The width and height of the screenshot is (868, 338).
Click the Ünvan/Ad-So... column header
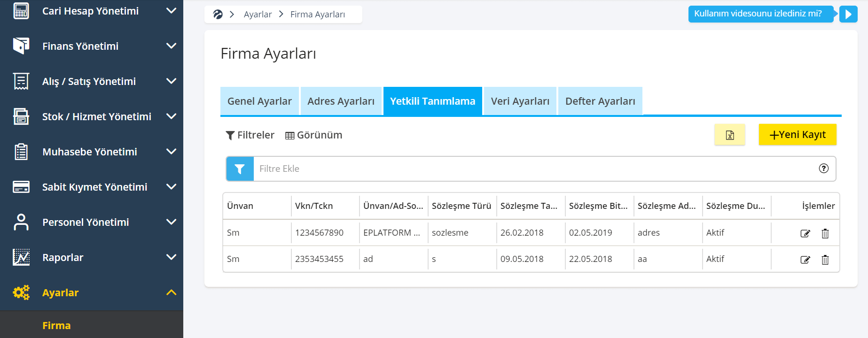click(x=393, y=206)
